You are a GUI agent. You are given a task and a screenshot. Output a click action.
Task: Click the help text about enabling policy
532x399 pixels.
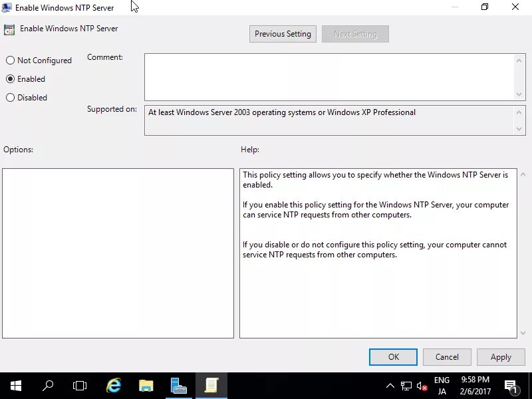(x=376, y=209)
